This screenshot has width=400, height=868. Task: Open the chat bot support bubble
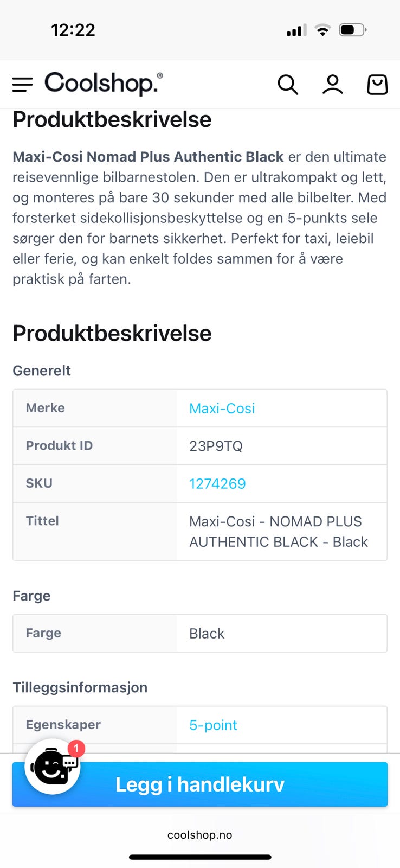tap(53, 767)
